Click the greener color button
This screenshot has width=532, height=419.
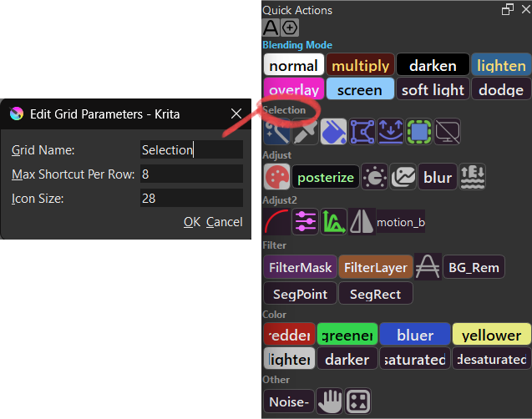point(347,334)
